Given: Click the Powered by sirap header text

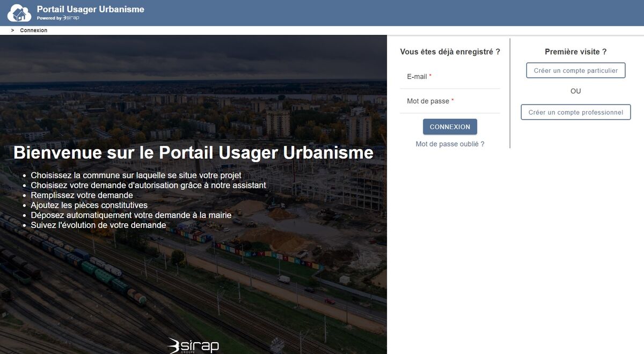Looking at the screenshot, I should click(58, 18).
